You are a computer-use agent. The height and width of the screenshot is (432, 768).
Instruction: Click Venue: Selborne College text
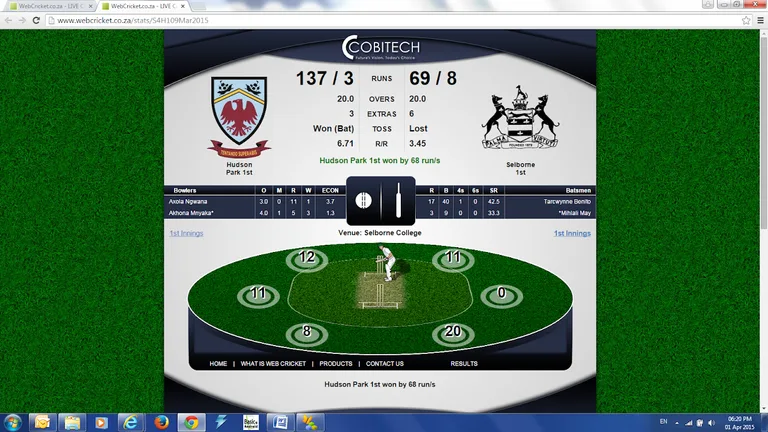tap(380, 233)
